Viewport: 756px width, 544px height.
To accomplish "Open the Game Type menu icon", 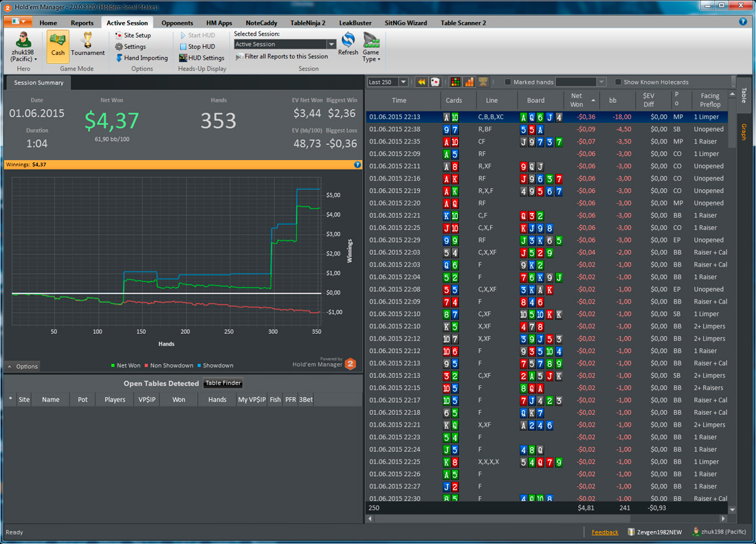I will 371,40.
